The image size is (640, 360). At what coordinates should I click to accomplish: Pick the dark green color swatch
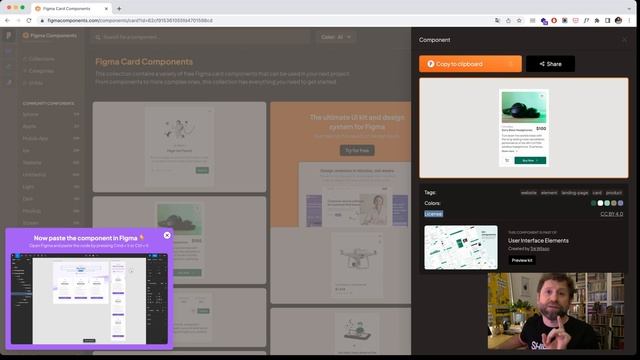[593, 203]
